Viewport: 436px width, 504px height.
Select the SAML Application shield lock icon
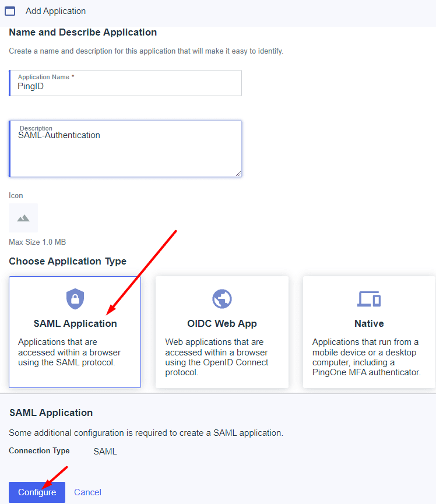point(75,298)
